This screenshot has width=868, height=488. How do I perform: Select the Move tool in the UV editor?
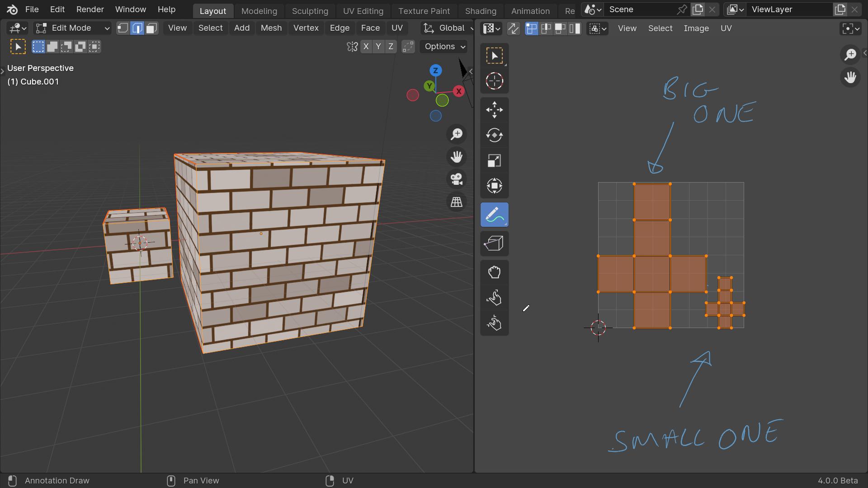(x=494, y=110)
